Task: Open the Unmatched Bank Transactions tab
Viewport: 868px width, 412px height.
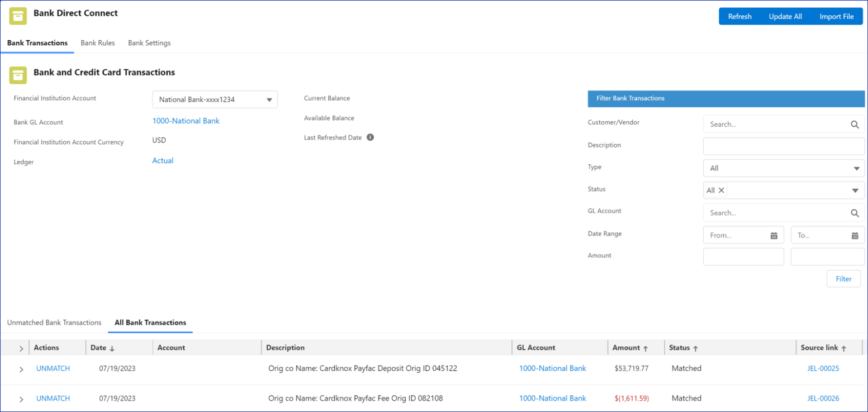Action: coord(54,323)
